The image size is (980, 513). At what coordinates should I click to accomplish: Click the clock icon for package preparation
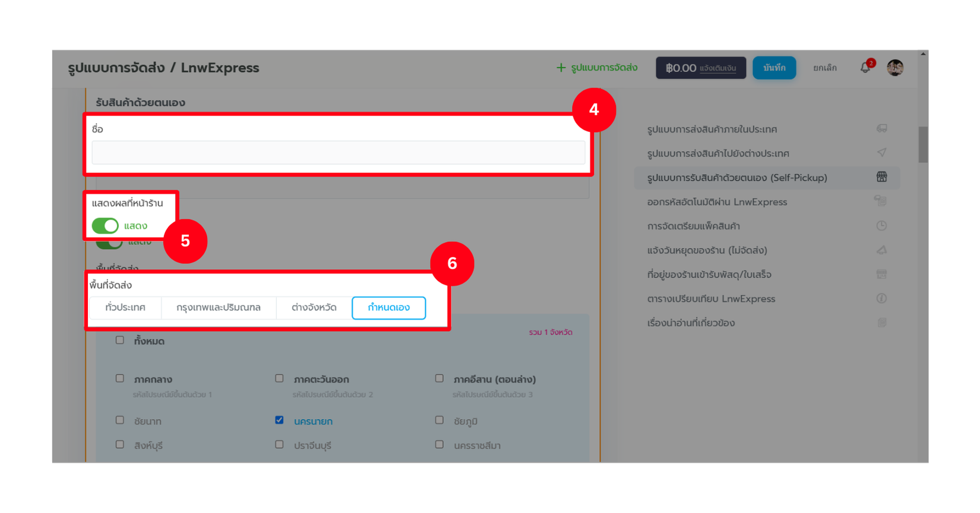tap(882, 226)
